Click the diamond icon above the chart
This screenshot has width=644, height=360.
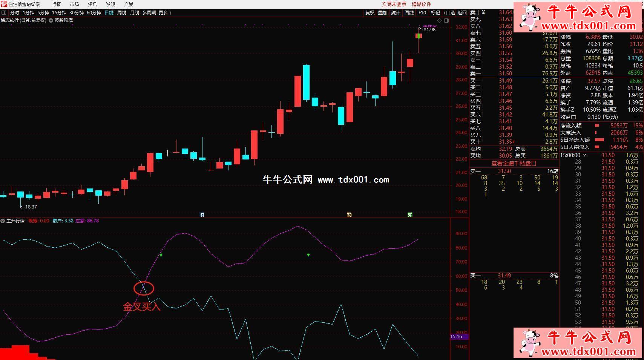pos(439,20)
